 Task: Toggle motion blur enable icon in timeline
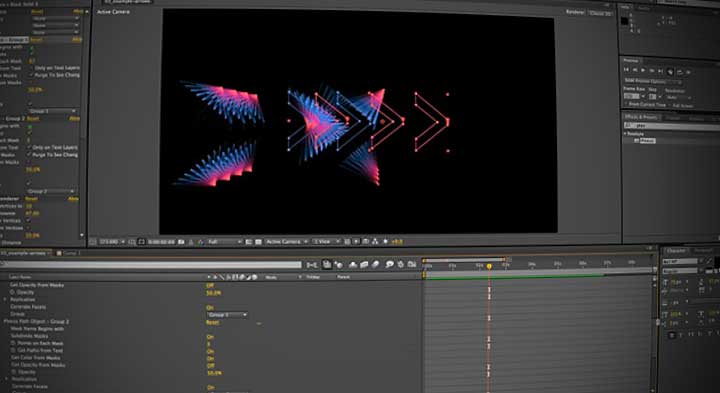(x=375, y=264)
